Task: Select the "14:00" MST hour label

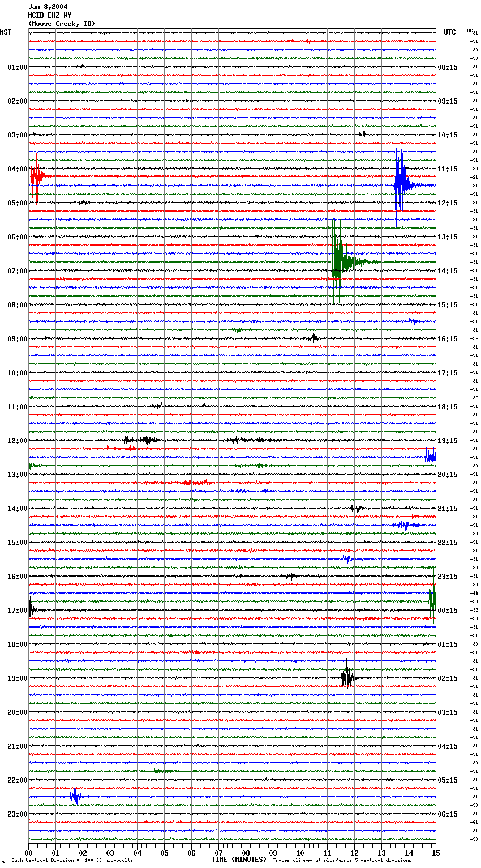Action: (18, 509)
